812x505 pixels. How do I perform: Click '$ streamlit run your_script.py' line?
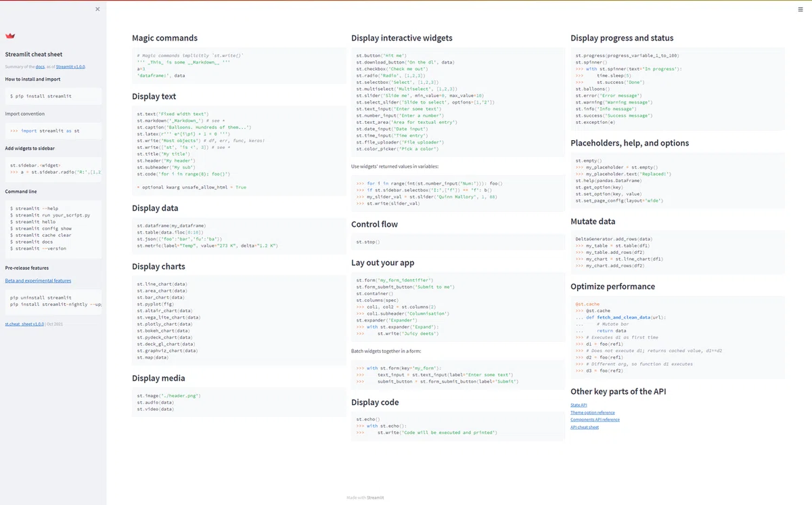[x=50, y=215]
